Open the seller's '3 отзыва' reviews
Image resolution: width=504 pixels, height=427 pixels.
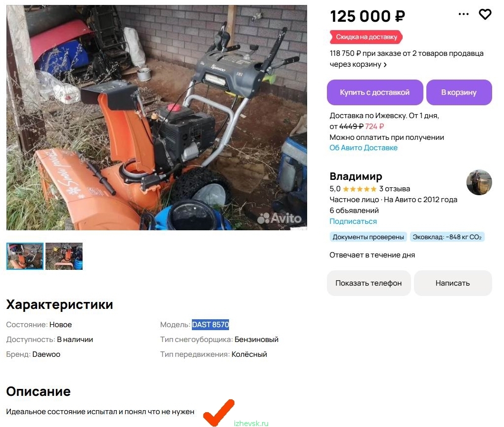(x=394, y=189)
